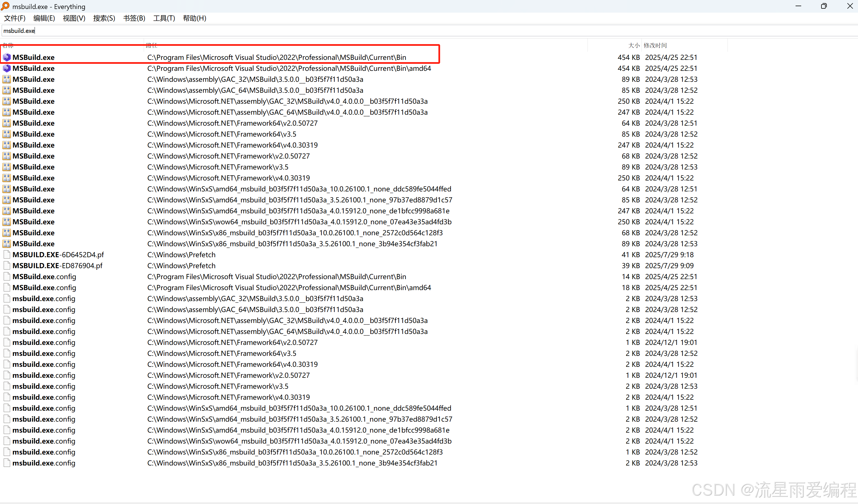The image size is (858, 504).
Task: Open the 搜索(S) menu
Action: [x=104, y=18]
